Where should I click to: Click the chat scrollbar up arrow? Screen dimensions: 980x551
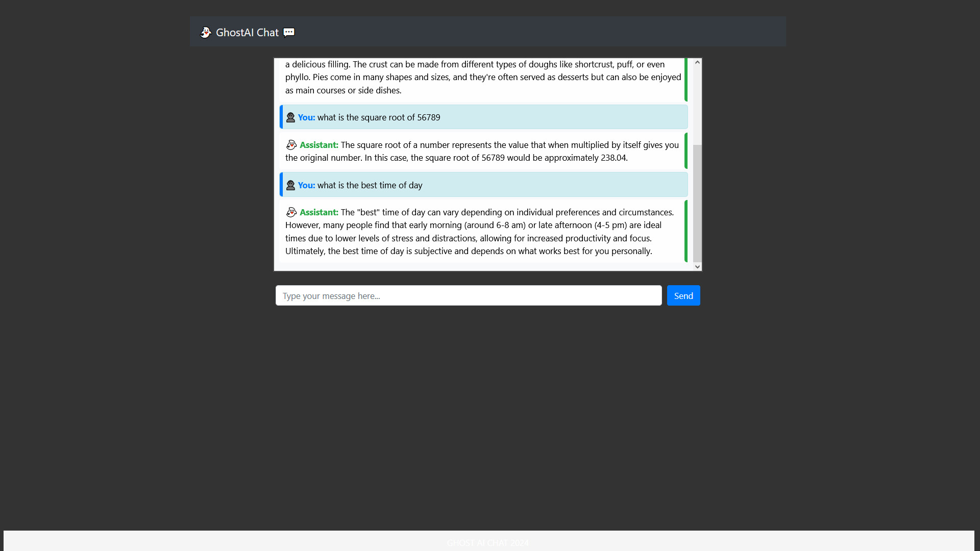click(697, 62)
